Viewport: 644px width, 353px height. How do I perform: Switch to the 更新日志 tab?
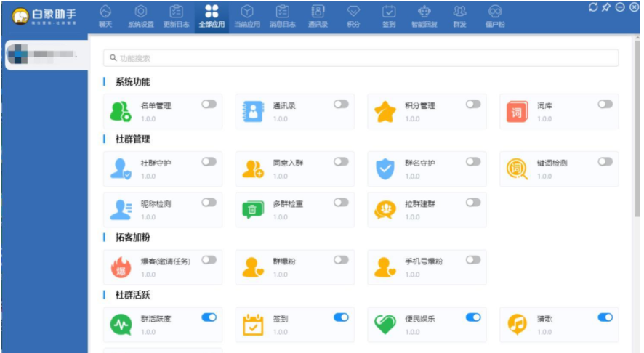pos(176,15)
